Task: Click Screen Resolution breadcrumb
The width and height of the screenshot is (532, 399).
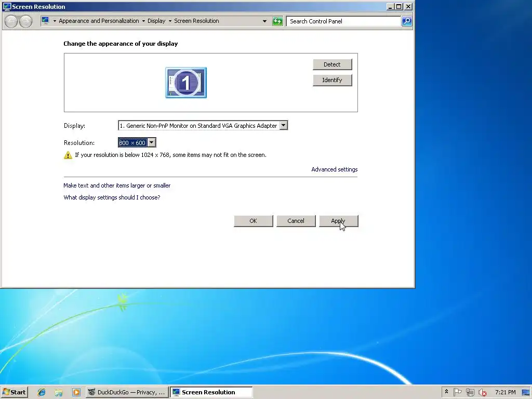Action: (x=196, y=21)
